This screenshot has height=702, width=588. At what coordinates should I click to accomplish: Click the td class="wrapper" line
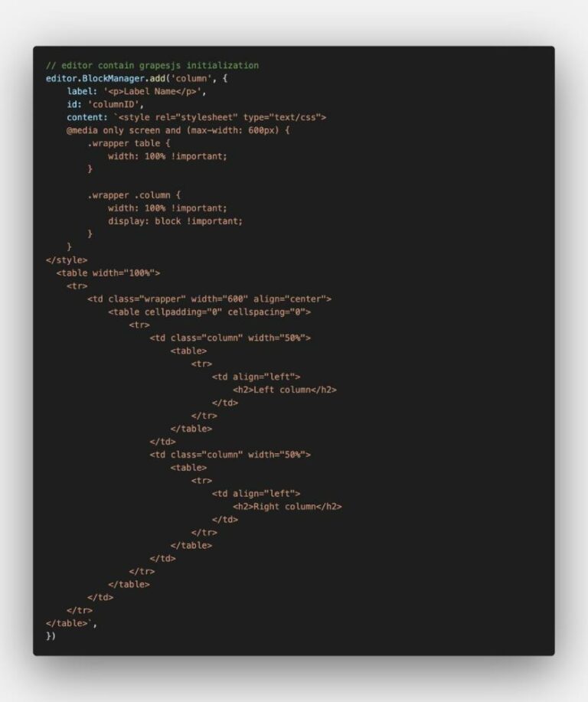click(210, 299)
